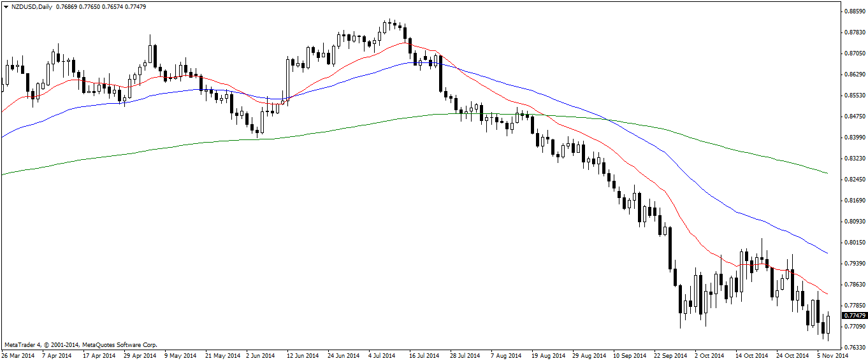The image size is (868, 361).
Task: Click the 2 Jun 2014 date label
Action: [261, 356]
